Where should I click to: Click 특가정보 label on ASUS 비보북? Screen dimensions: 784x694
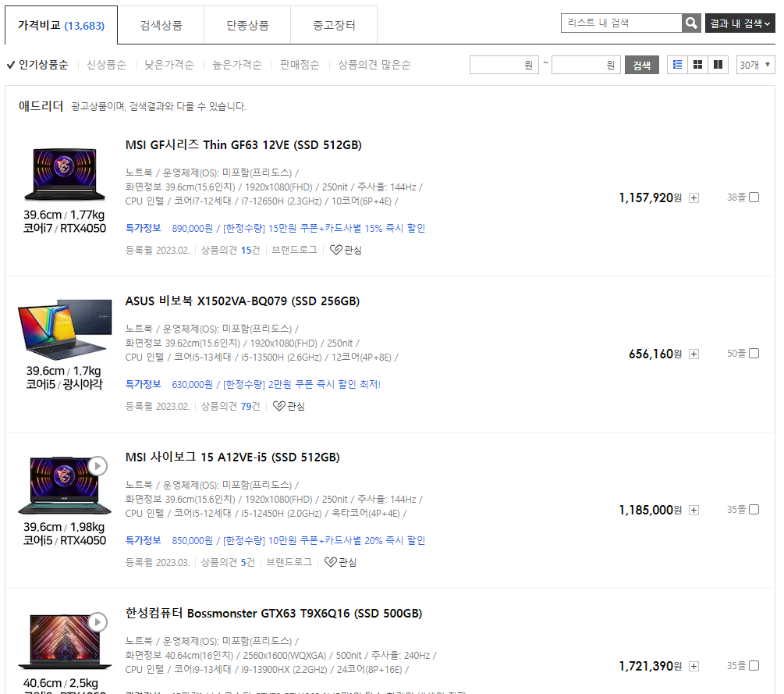point(143,384)
